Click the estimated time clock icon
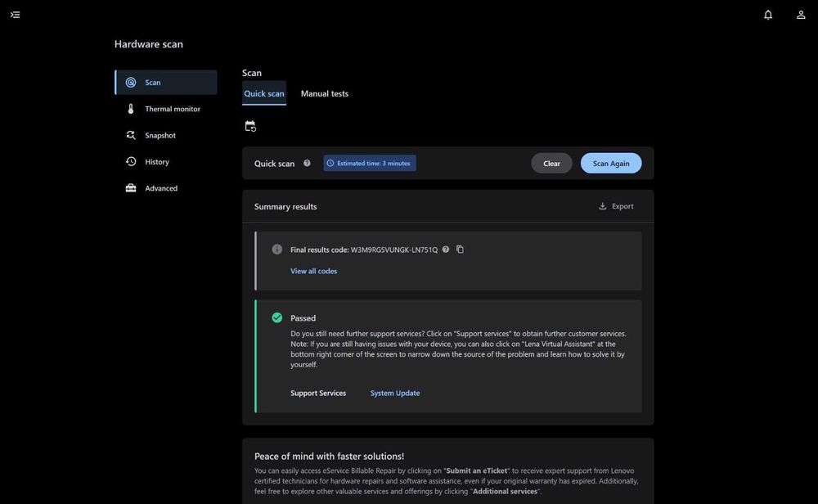 [x=330, y=164]
